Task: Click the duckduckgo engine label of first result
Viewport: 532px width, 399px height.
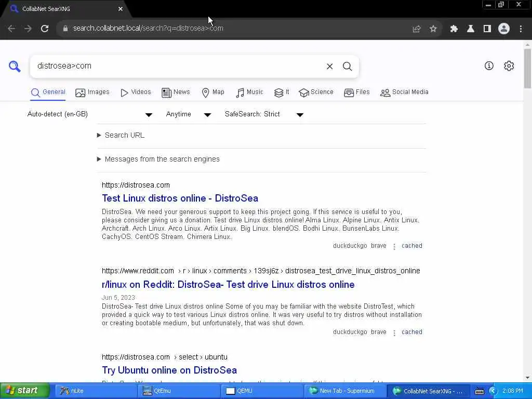Action: click(350, 246)
